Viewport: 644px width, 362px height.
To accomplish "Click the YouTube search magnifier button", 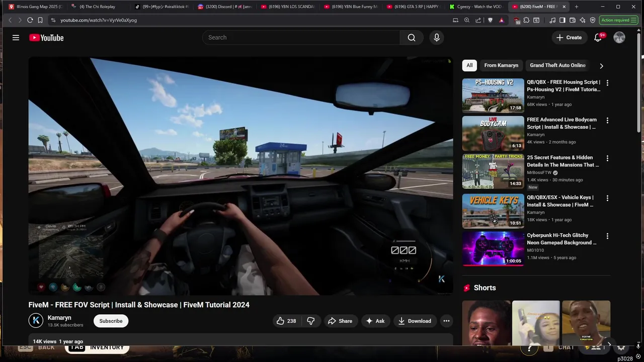I will click(x=412, y=38).
